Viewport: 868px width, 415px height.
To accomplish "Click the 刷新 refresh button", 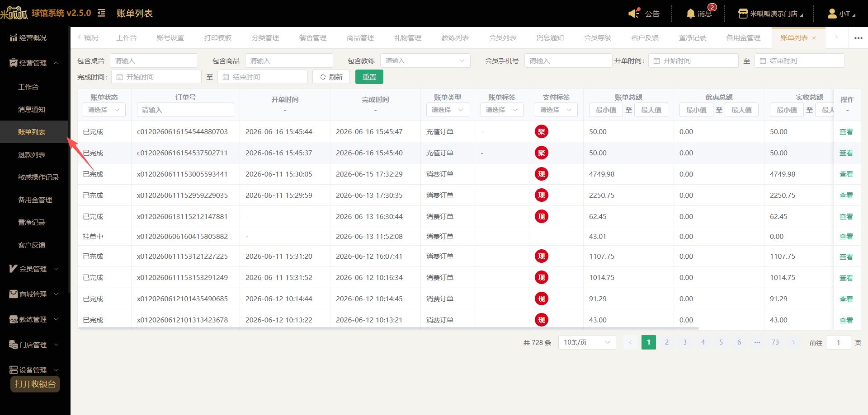I will coord(331,77).
